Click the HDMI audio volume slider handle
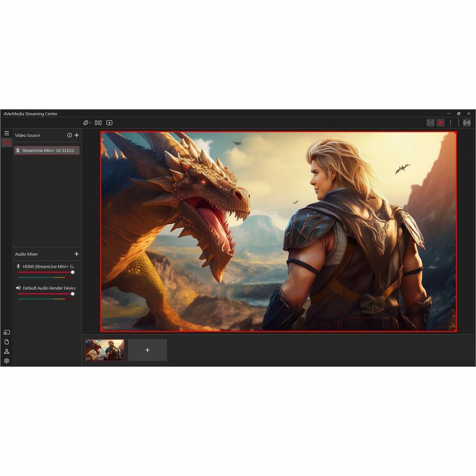Screen dimensions: 476x476 pyautogui.click(x=72, y=272)
